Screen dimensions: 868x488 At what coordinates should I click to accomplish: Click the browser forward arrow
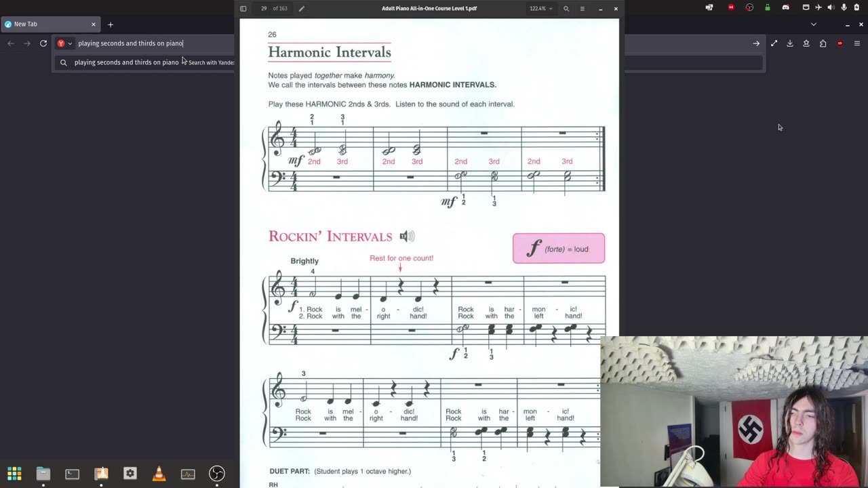pos(27,43)
